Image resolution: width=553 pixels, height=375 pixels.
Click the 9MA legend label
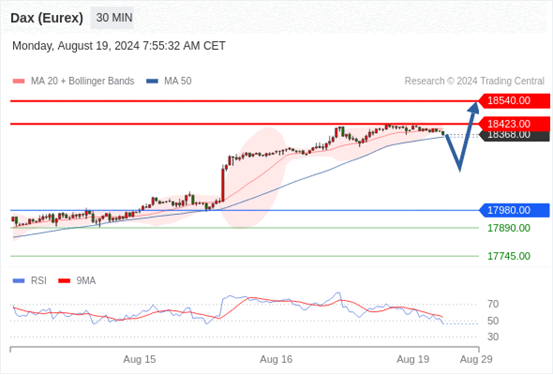[86, 281]
